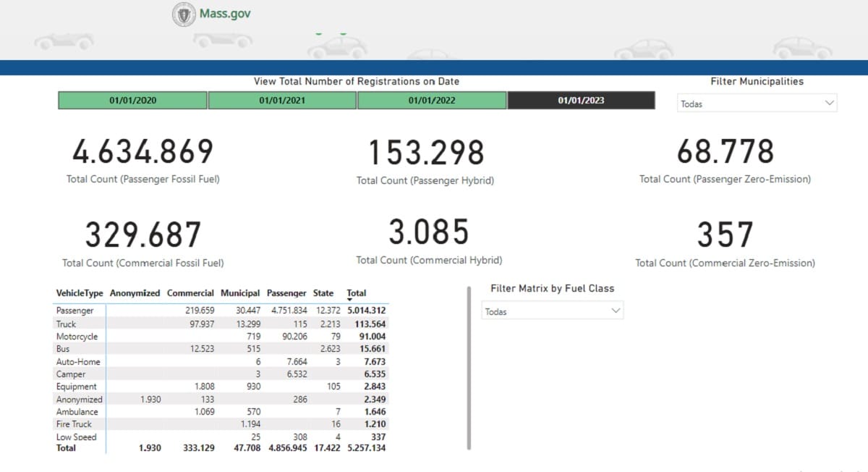Select the 01/01/2020 date button
The image size is (868, 472).
click(x=133, y=101)
